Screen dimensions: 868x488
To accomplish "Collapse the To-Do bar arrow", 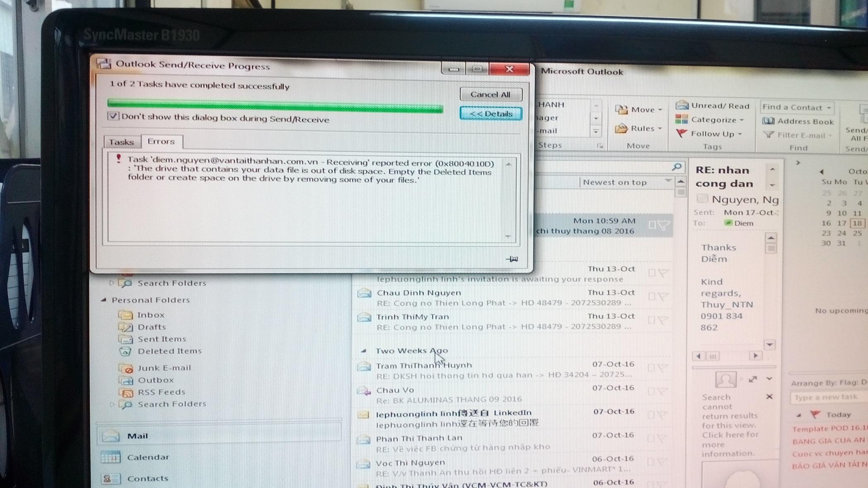I will (798, 163).
